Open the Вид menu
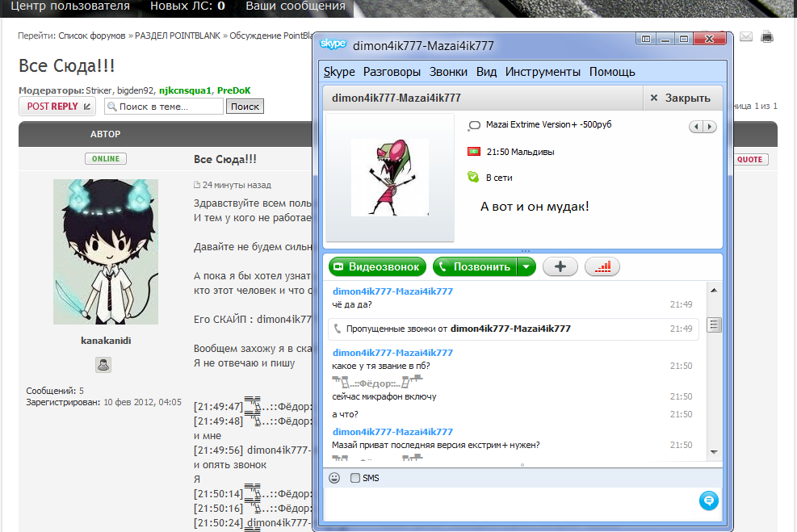Image resolution: width=797 pixels, height=532 pixels. [486, 72]
